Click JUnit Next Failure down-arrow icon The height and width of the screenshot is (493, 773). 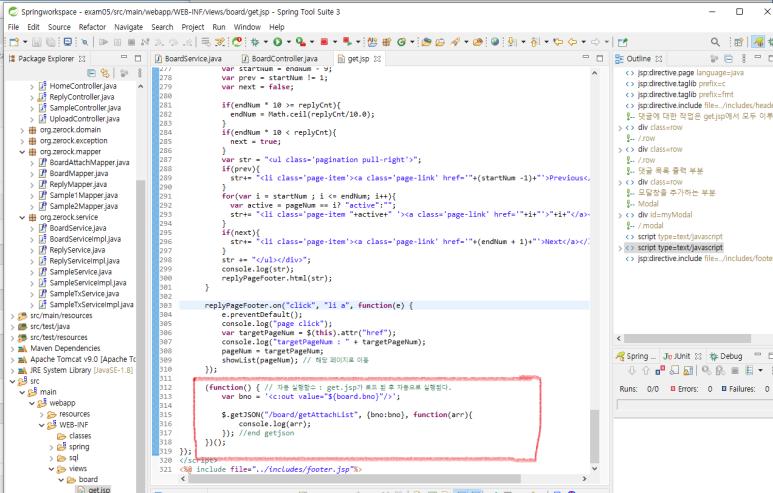pyautogui.click(x=632, y=370)
